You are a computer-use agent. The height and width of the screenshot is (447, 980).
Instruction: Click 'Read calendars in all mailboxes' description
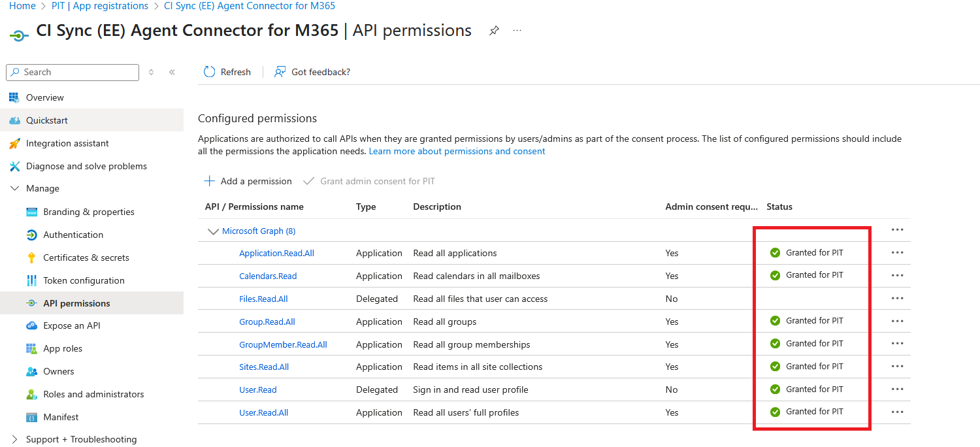(x=477, y=276)
